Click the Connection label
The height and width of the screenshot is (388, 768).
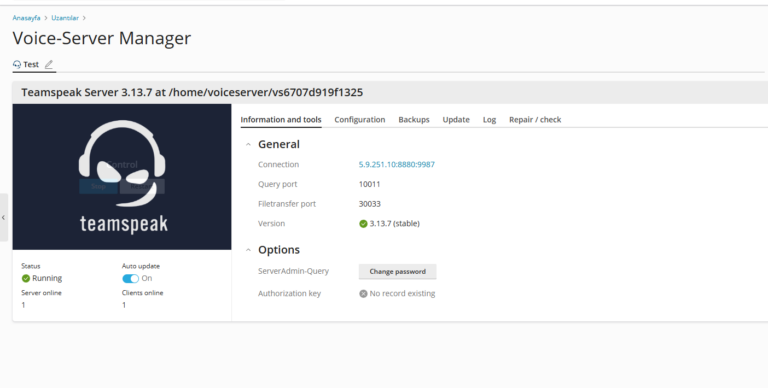pos(278,165)
